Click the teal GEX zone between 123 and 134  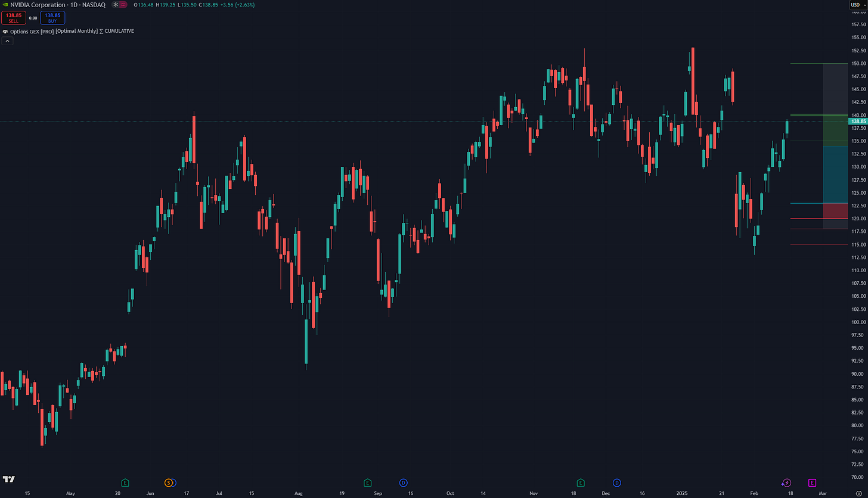[x=835, y=175]
